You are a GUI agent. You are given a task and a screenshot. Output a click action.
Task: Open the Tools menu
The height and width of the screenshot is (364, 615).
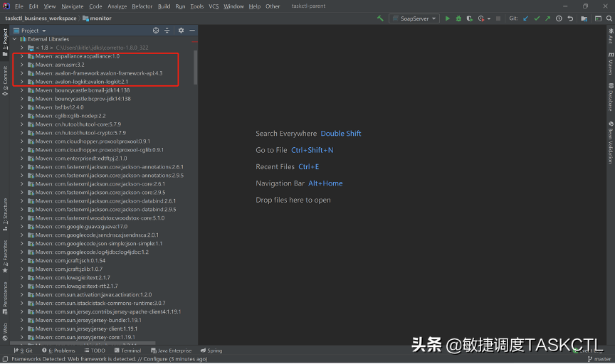[197, 6]
